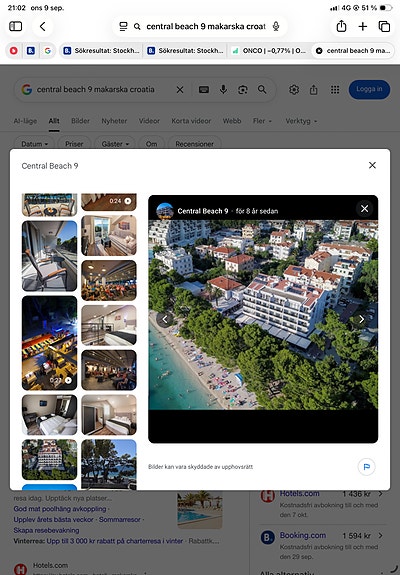
Task: Toggle the Safari sidebar icon
Action: click(15, 26)
